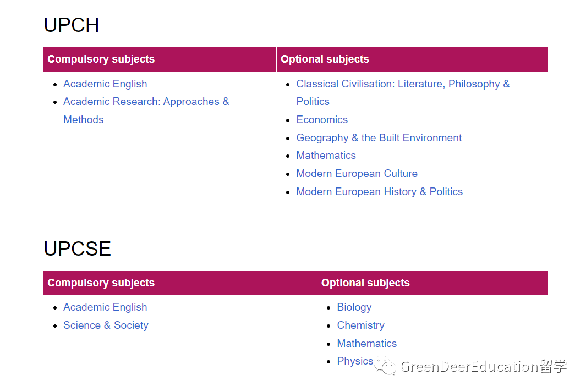Viewport: 586px width, 392px height.
Task: Open Geography & the Built Environment
Action: click(379, 138)
